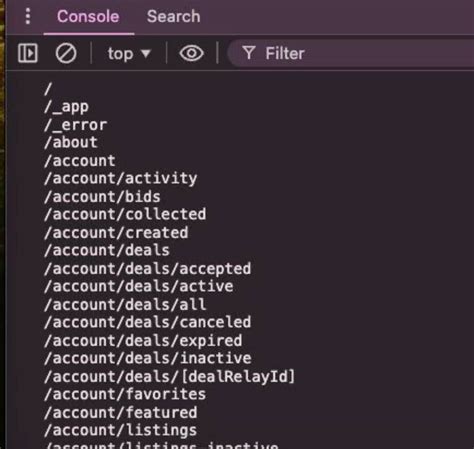Select the /_app console line
474x449 pixels.
tap(67, 107)
